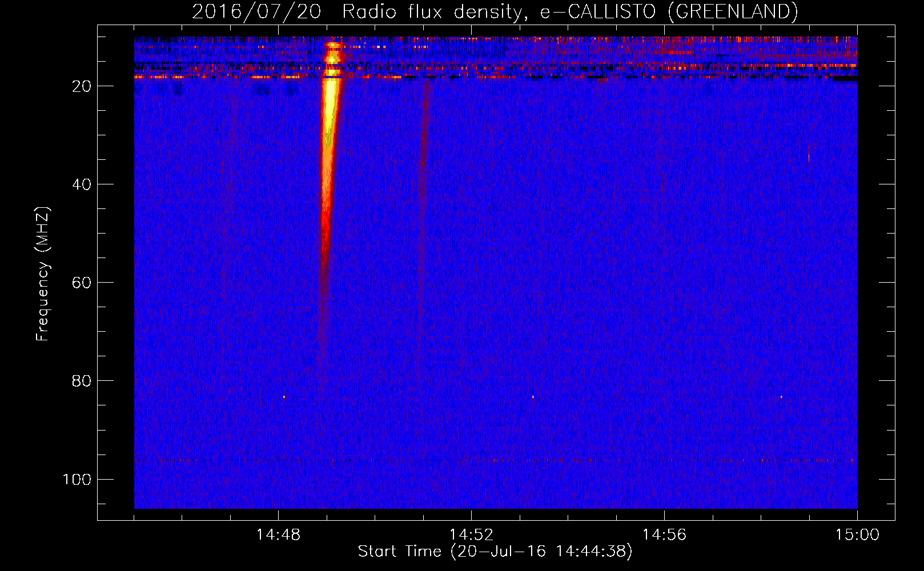Click the "Frequency (MHZ)" y-axis label

43,274
